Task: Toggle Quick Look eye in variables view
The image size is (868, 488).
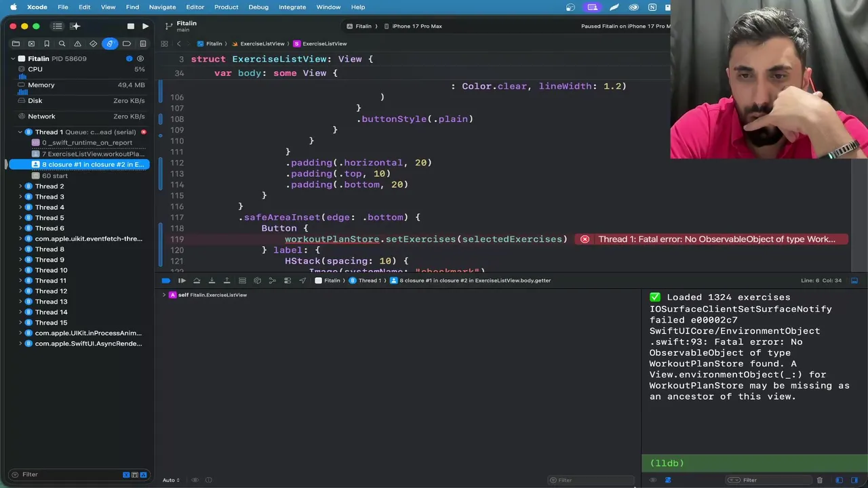Action: [x=195, y=480]
